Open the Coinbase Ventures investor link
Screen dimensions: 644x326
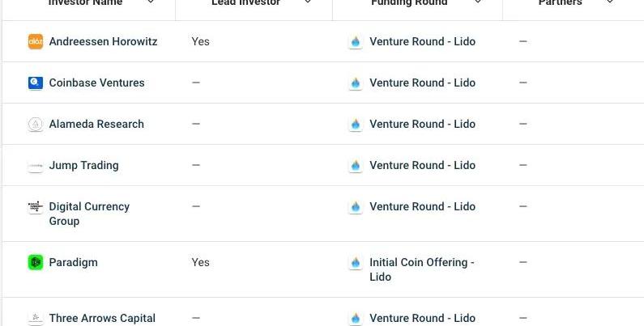96,83
